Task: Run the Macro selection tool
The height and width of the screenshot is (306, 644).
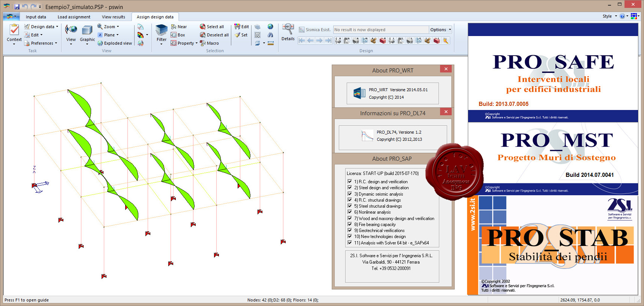Action: pos(209,43)
